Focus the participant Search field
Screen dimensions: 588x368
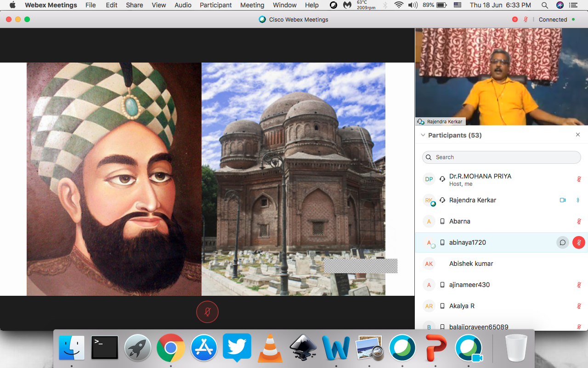click(502, 157)
